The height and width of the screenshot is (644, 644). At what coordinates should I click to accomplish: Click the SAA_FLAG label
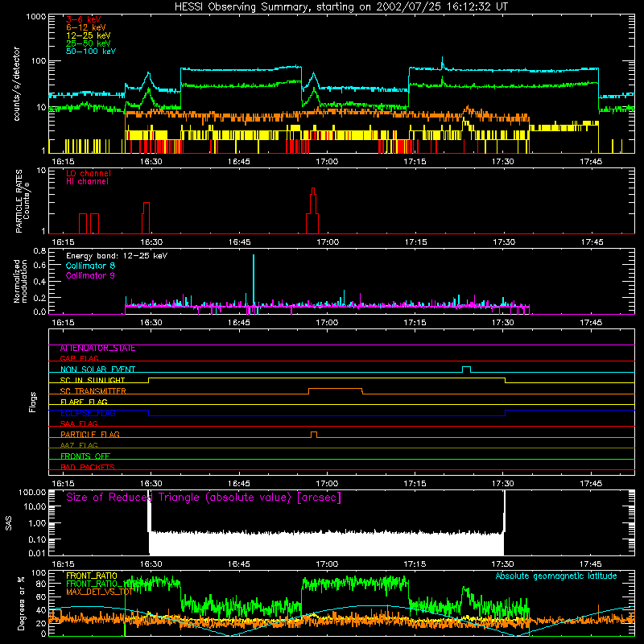pyautogui.click(x=79, y=423)
